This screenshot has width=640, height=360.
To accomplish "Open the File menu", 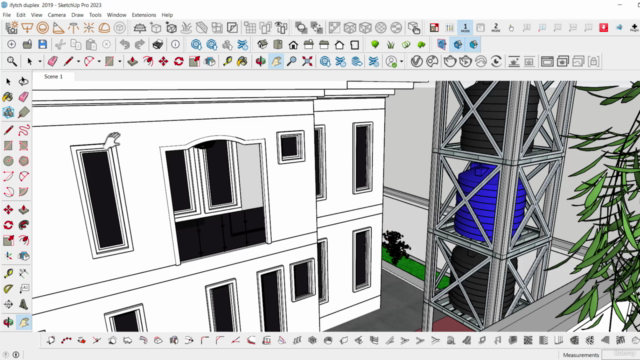I will coord(7,15).
